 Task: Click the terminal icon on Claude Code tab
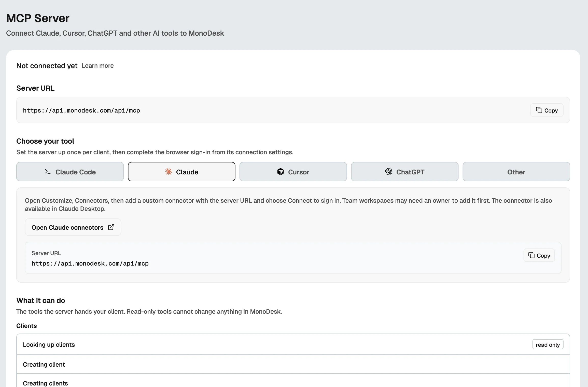pos(48,172)
